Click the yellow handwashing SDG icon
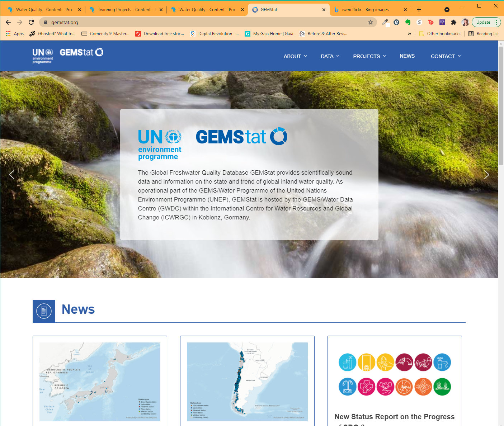Image resolution: width=504 pixels, height=426 pixels. click(386, 362)
